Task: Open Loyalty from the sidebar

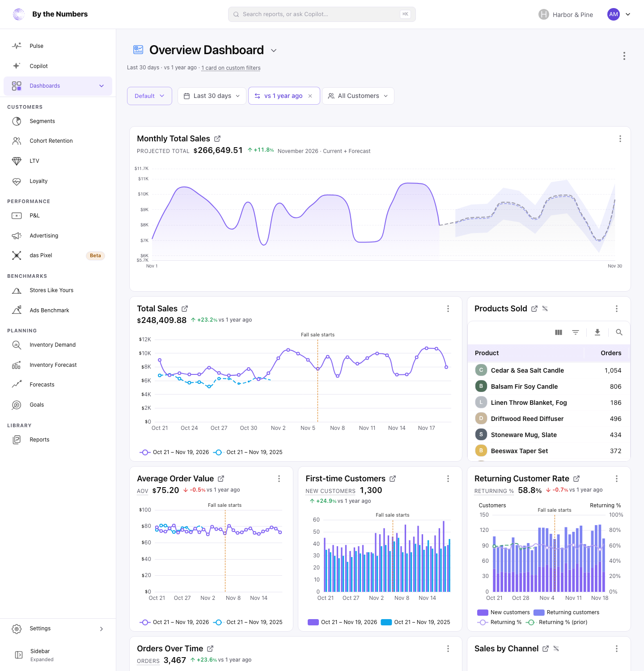Action: point(58,181)
